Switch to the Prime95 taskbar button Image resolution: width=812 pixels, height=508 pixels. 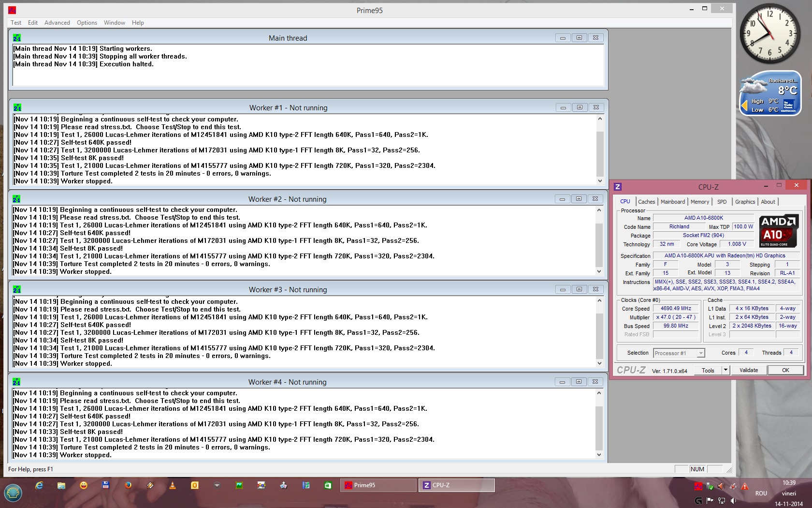pyautogui.click(x=378, y=485)
